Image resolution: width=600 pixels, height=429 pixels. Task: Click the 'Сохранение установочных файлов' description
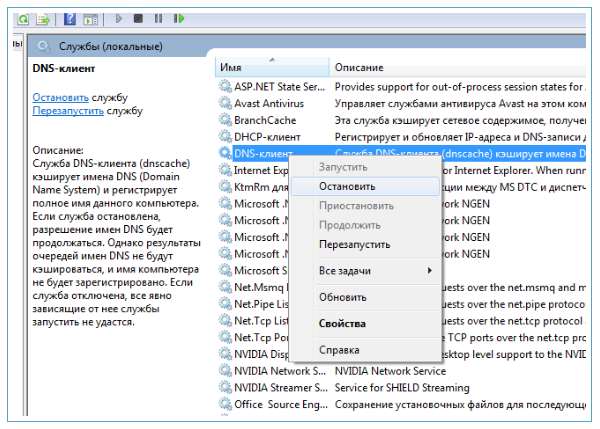460,405
